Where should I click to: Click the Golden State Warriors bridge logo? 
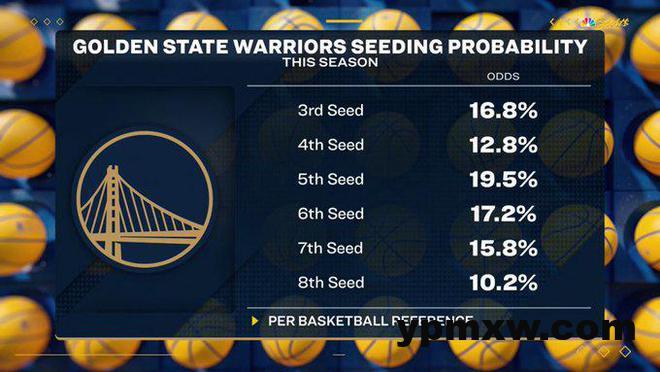(144, 199)
